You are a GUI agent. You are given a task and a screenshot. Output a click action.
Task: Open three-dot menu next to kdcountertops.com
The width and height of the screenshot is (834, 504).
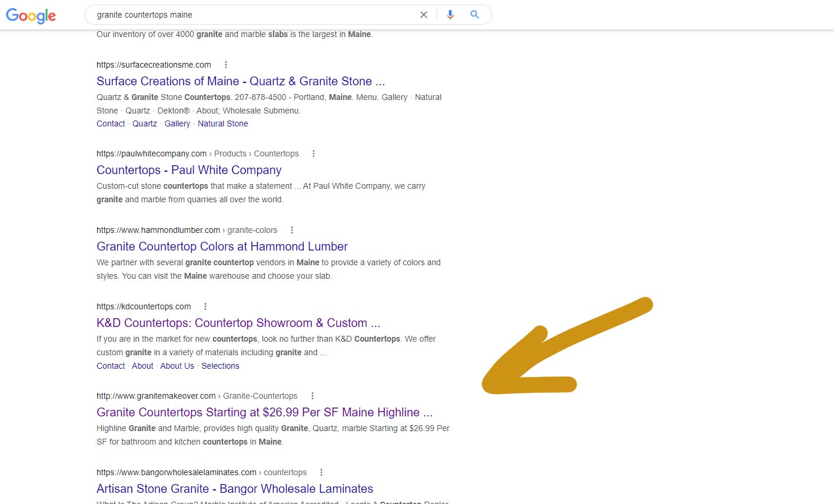pos(205,306)
